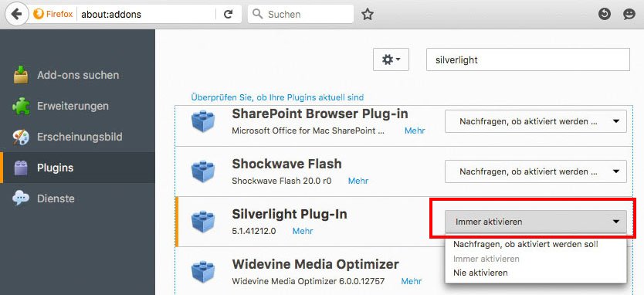Open the Shockwave Flash activation dropdown
Viewport: 644px width, 295px height.
click(536, 171)
